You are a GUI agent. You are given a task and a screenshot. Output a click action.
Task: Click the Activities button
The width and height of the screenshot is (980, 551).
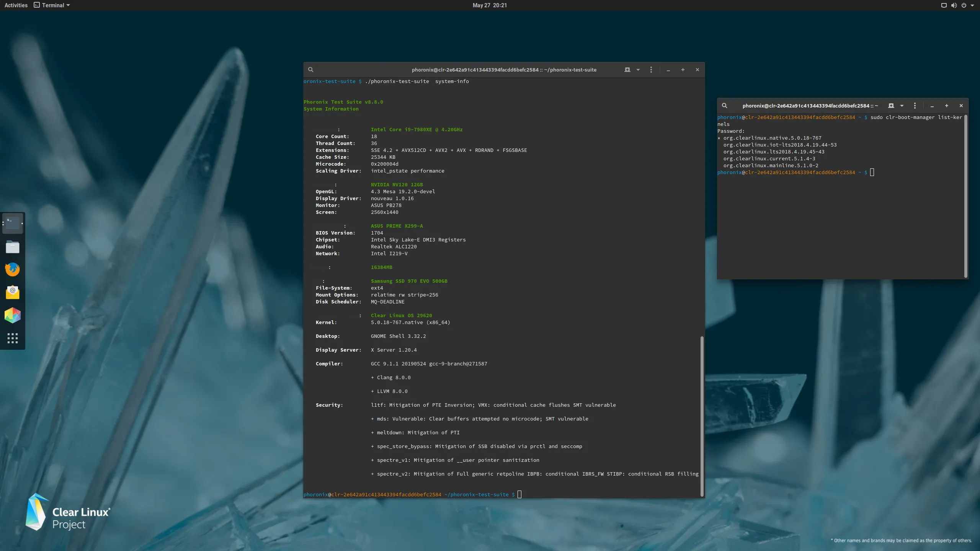pyautogui.click(x=16, y=5)
